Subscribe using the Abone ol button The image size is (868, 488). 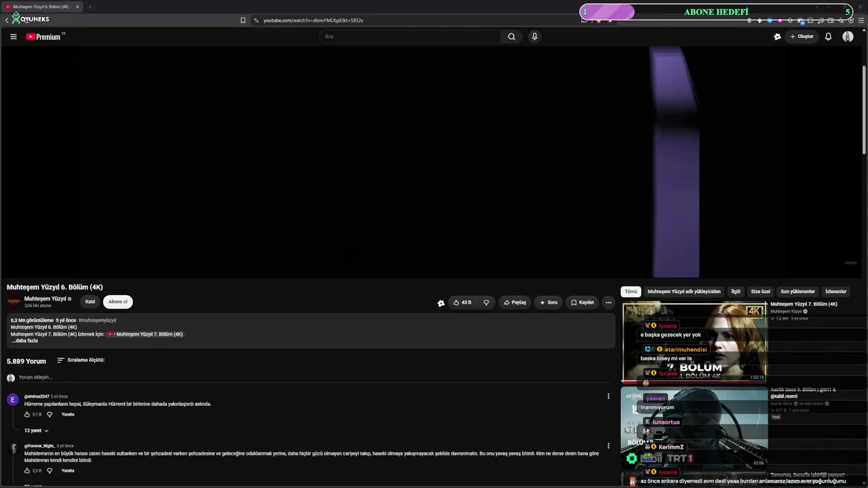(x=118, y=302)
